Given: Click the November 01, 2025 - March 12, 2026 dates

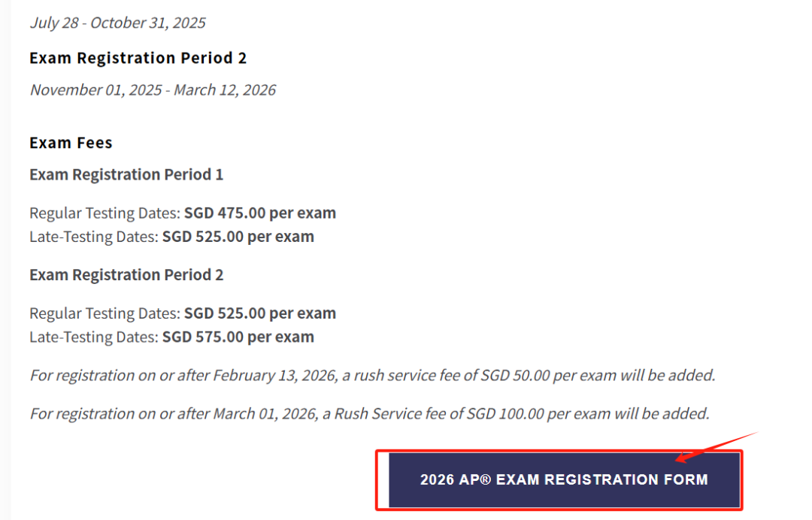Looking at the screenshot, I should 153,90.
